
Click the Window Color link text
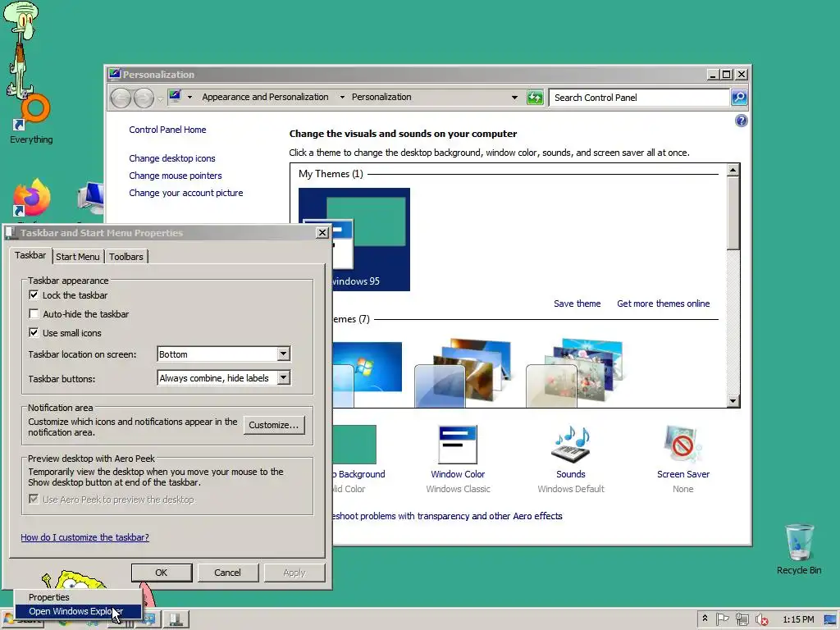pos(458,474)
